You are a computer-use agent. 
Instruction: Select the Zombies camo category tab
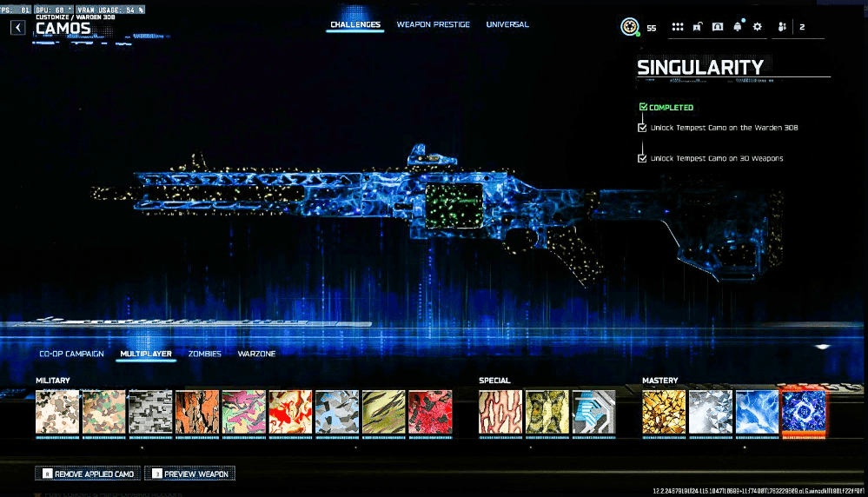point(204,354)
